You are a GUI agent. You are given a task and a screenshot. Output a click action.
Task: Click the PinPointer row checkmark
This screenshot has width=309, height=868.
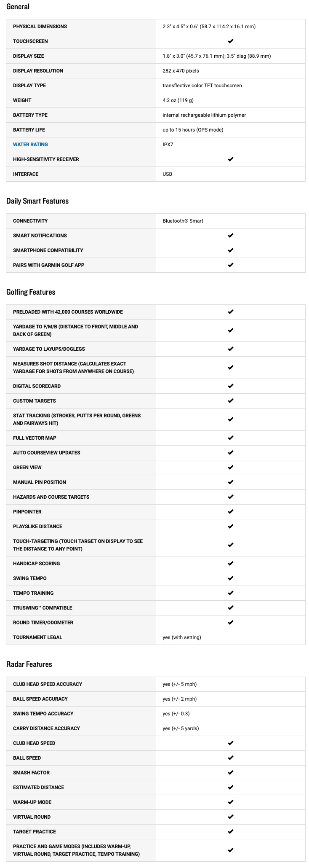(230, 512)
